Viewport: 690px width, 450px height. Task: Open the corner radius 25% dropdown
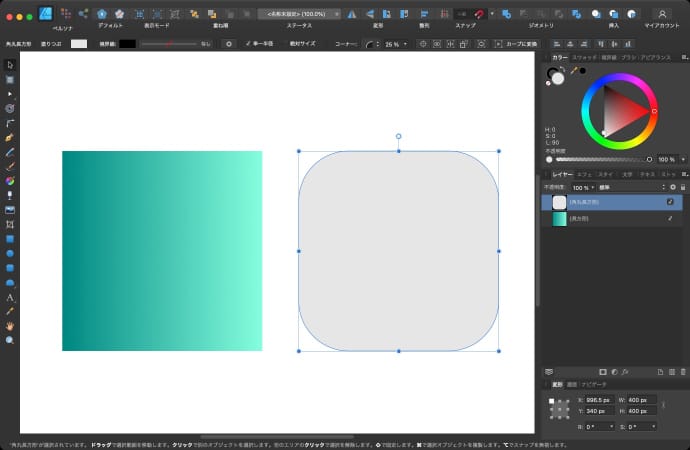coord(405,44)
